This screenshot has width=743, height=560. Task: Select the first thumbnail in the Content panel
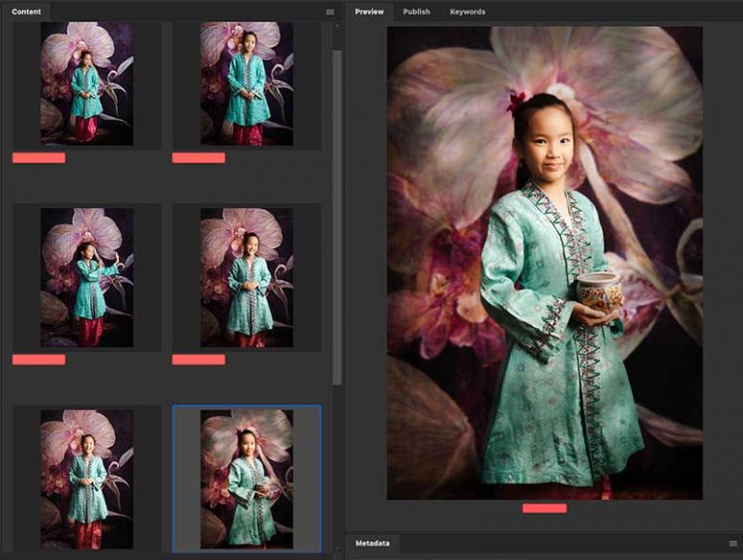tap(87, 83)
